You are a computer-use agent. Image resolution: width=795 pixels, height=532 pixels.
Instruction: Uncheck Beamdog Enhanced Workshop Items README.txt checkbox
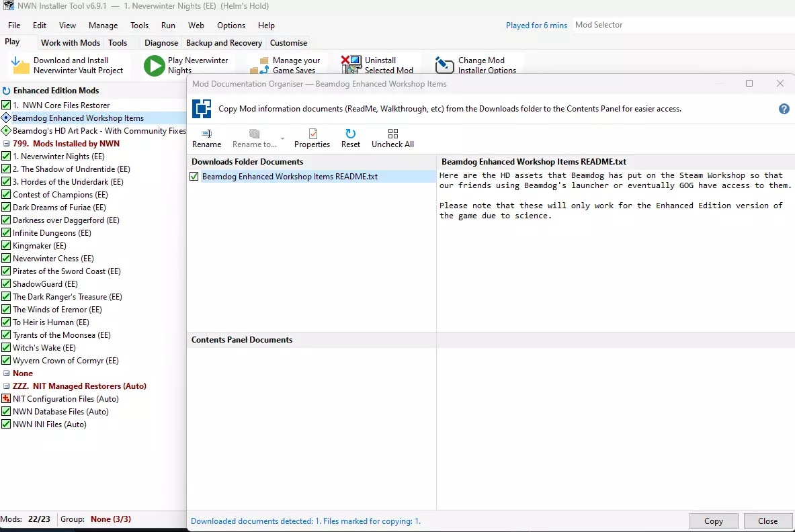pos(194,177)
